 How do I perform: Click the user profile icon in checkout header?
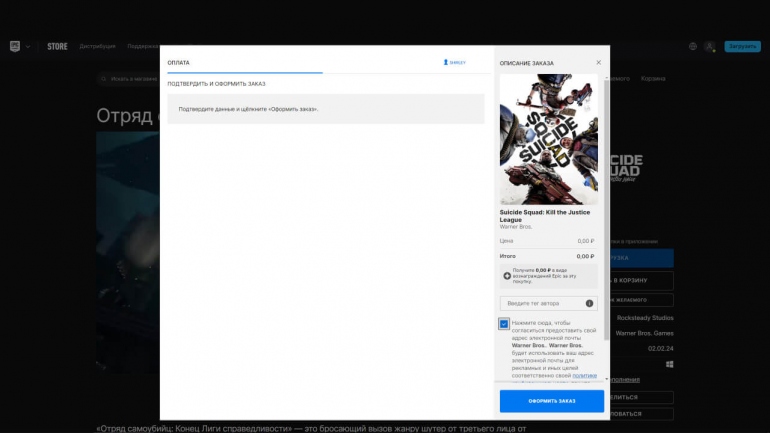tap(446, 62)
